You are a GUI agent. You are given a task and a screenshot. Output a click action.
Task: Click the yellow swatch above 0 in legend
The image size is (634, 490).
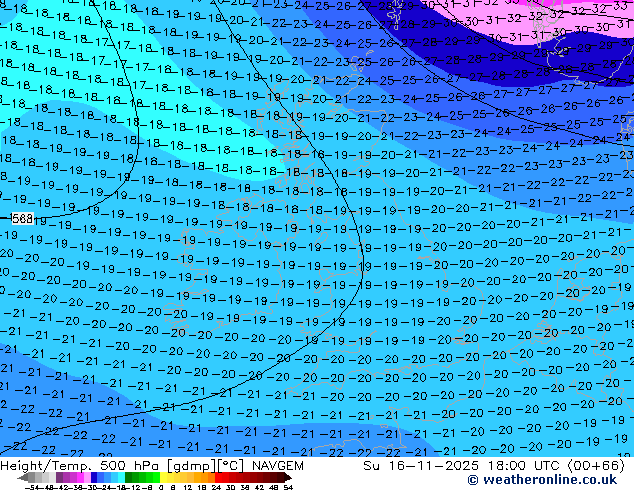163,478
